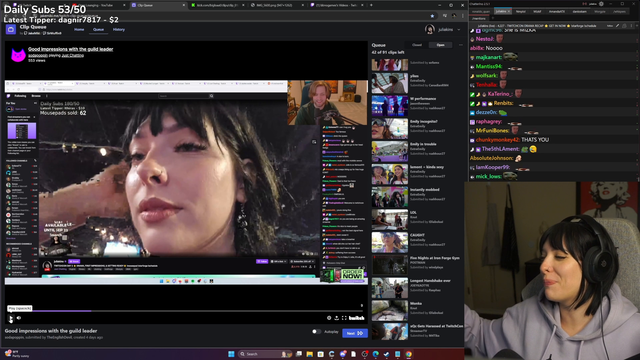Select the Instantly mobbed clip thumbnail
Viewport: 640px width, 360px height.
390,197
